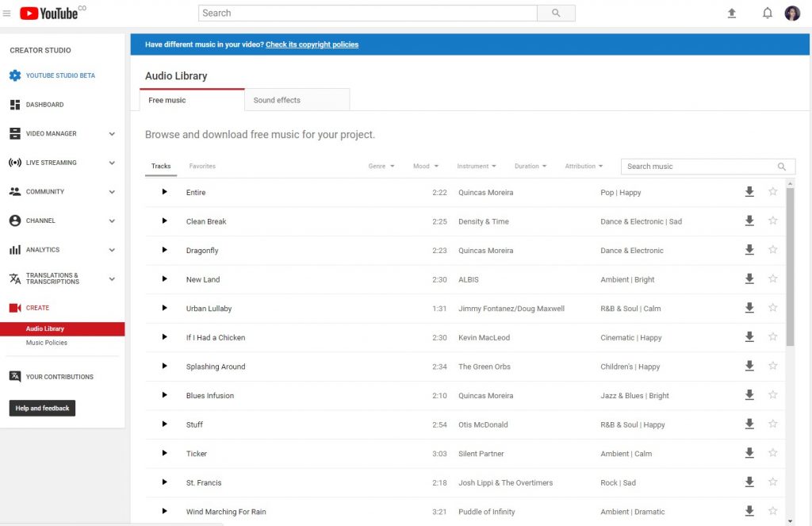Image resolution: width=812 pixels, height=526 pixels.
Task: Open the Genre filter dropdown
Action: 381,167
